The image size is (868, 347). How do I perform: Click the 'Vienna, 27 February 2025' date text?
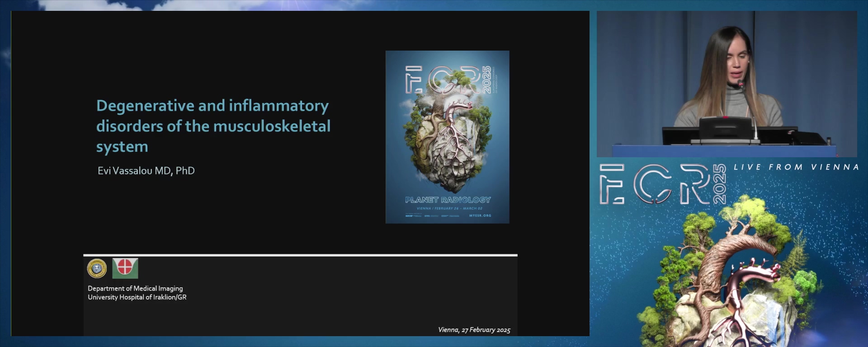[474, 330]
